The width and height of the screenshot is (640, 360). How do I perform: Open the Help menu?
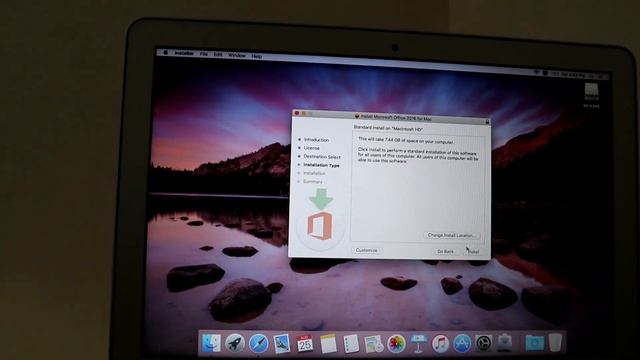pyautogui.click(x=257, y=56)
